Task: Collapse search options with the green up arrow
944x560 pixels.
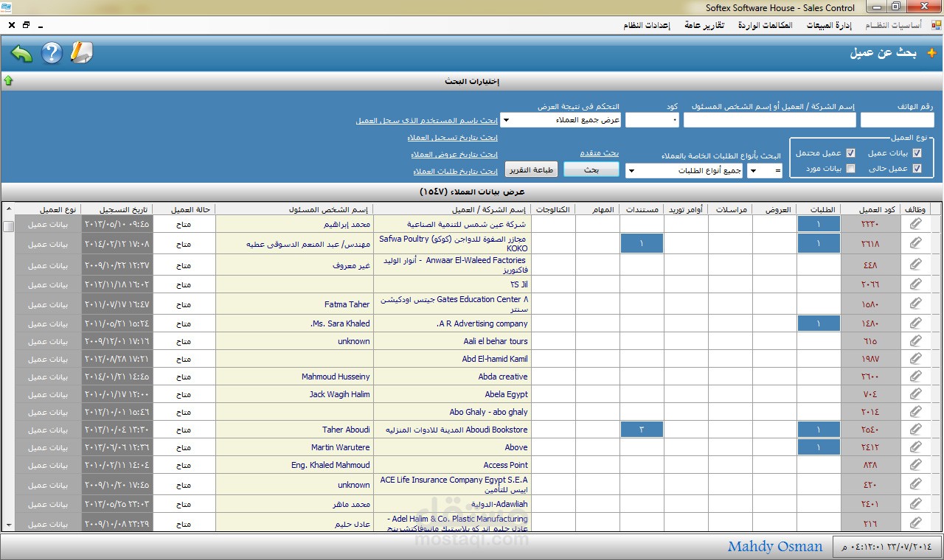Action: 8,80
